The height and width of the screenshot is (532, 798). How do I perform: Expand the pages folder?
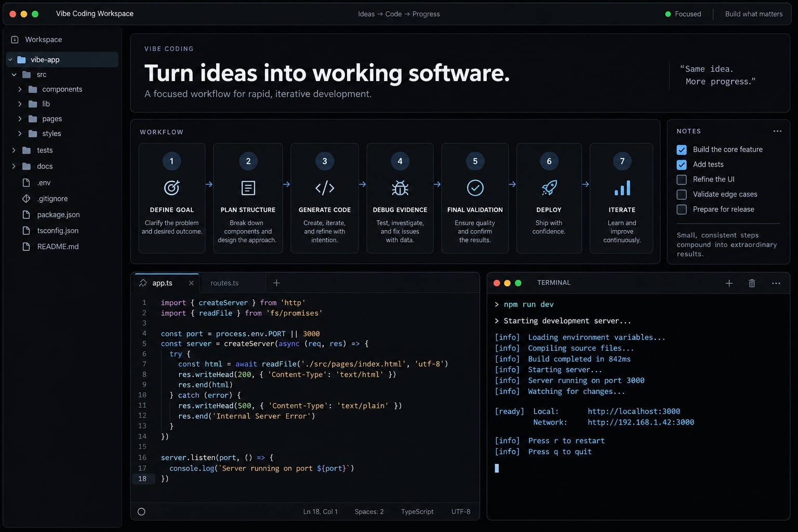coord(20,119)
